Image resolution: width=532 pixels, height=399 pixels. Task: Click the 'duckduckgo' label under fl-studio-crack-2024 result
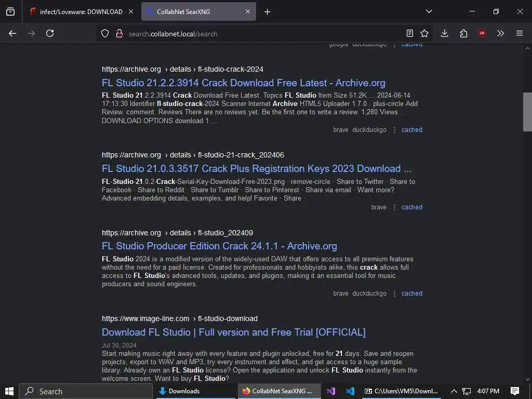pyautogui.click(x=369, y=129)
